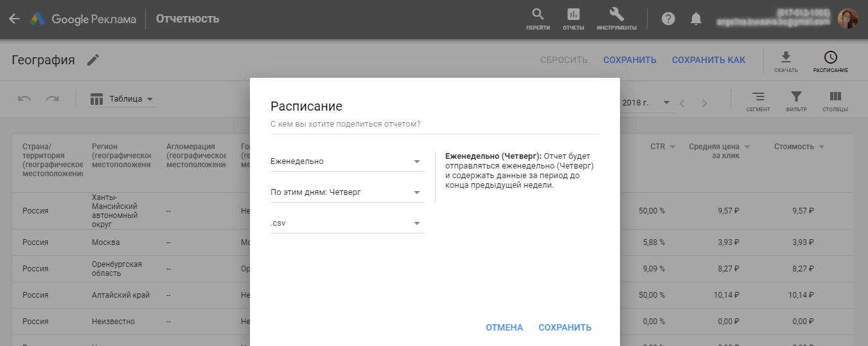The width and height of the screenshot is (868, 346).
Task: Expand the .csv format dropdown
Action: point(347,223)
